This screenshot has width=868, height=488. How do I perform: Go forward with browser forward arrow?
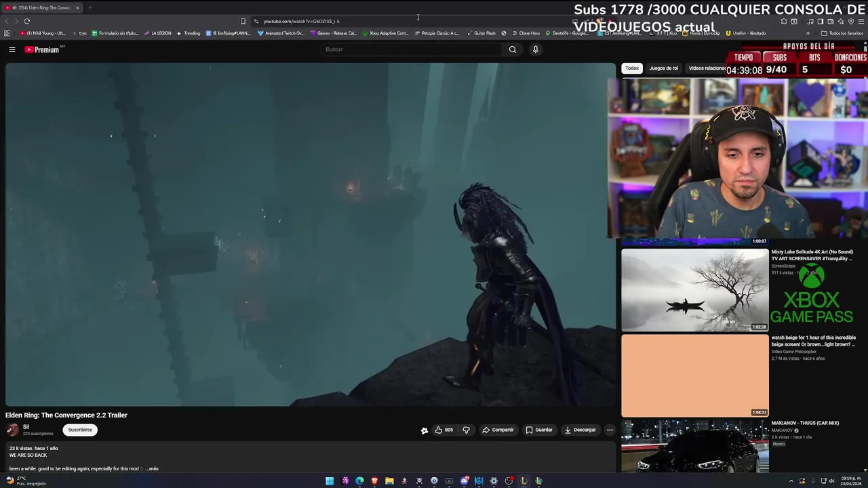tap(16, 21)
